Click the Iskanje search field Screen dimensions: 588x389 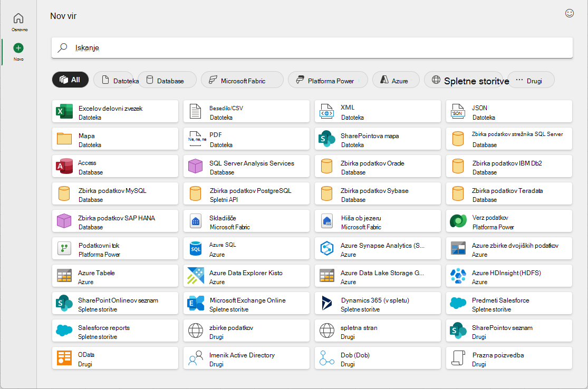tap(312, 47)
